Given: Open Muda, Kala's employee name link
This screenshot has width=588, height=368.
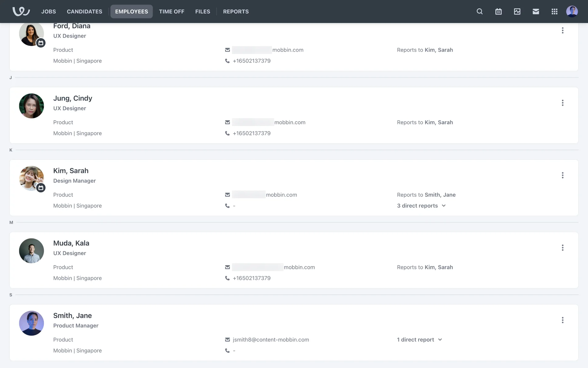Looking at the screenshot, I should point(71,243).
